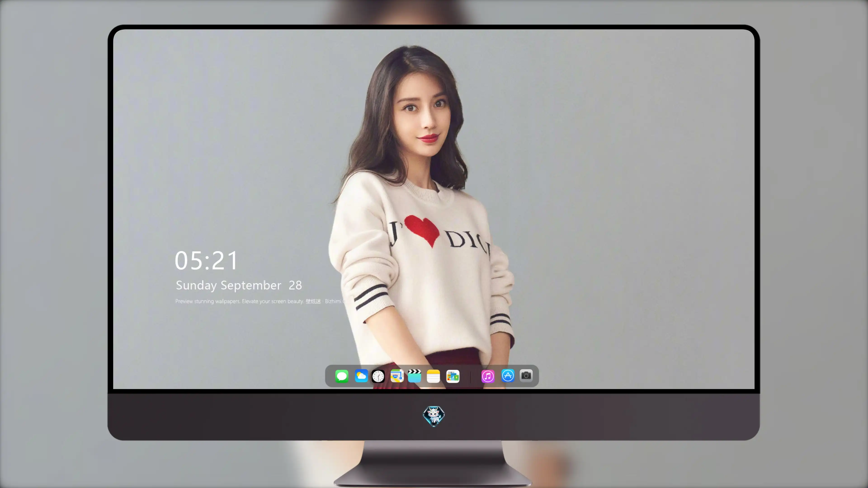Open the Maps app icon

point(397,376)
